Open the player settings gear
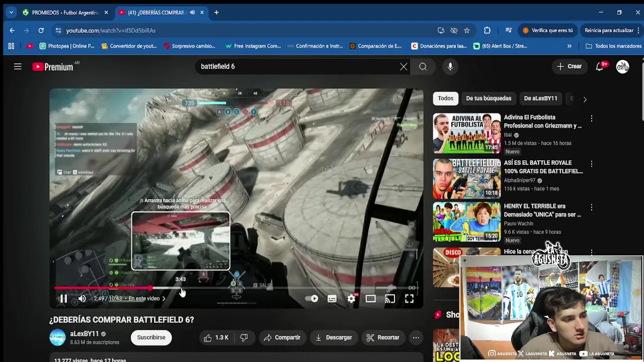 point(351,299)
